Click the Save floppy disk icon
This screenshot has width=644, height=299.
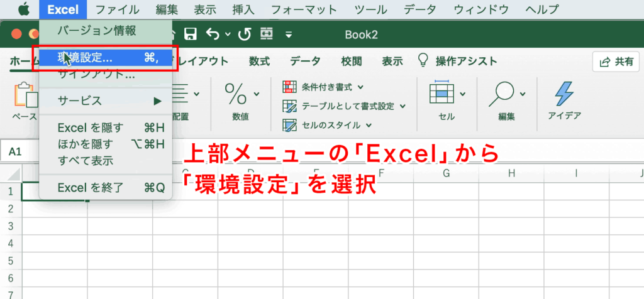[x=190, y=35]
